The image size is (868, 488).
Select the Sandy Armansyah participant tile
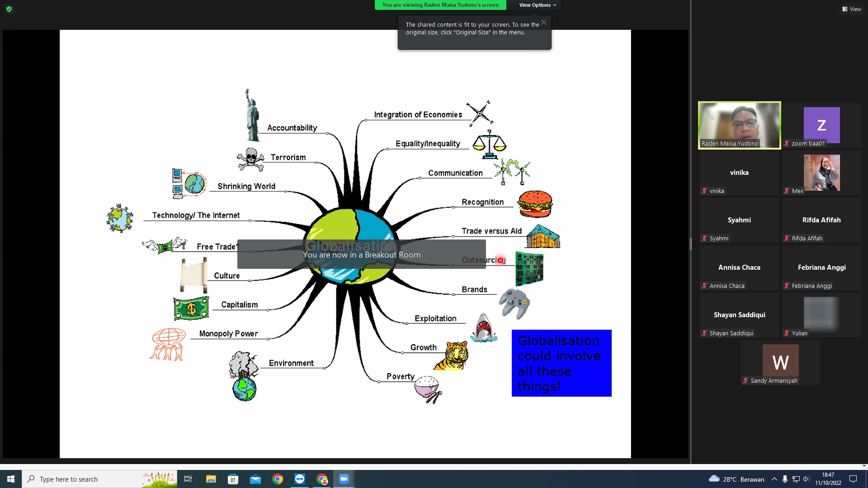781,362
